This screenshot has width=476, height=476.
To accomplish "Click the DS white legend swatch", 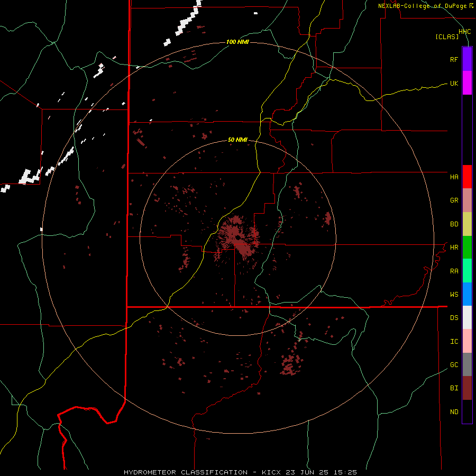I will coord(467,317).
